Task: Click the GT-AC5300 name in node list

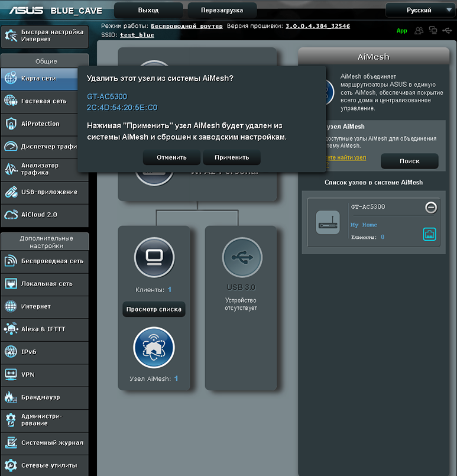Action: (x=368, y=207)
